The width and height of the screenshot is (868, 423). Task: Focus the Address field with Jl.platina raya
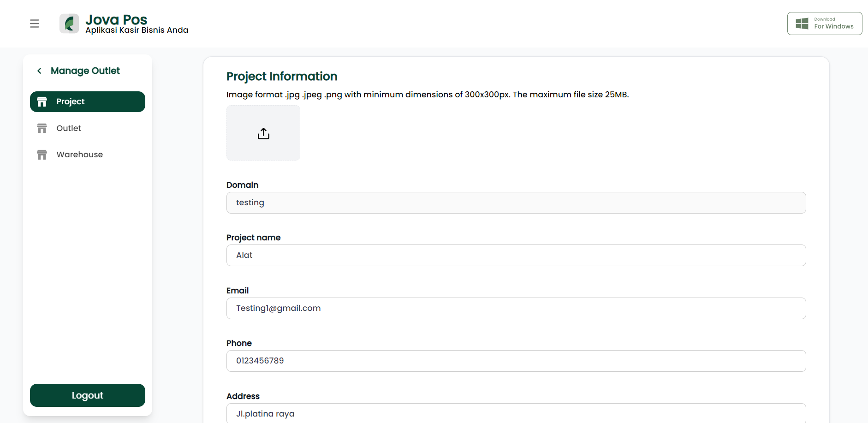pyautogui.click(x=516, y=413)
